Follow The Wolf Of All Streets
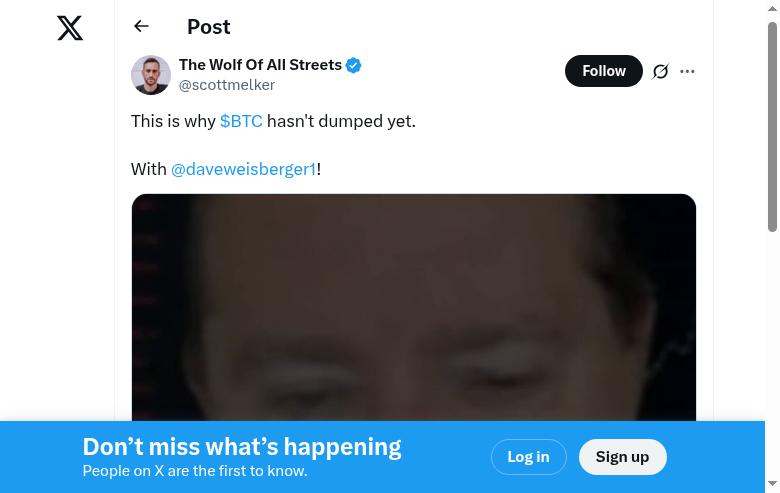This screenshot has height=493, width=780. coord(604,71)
